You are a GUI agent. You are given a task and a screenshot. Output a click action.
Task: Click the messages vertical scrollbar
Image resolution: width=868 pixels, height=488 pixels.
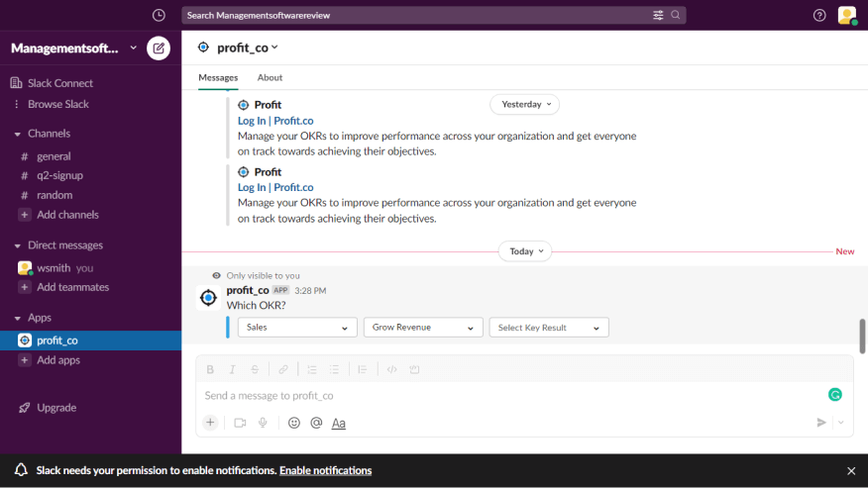(x=862, y=336)
